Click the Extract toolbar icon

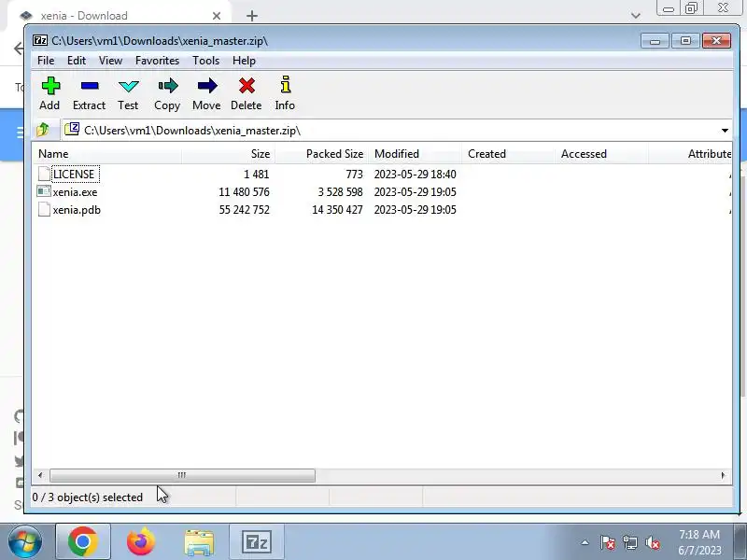click(x=89, y=86)
